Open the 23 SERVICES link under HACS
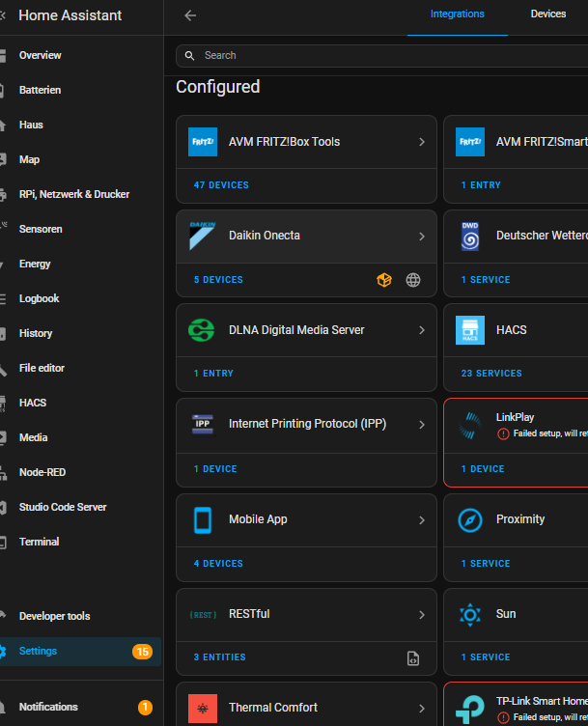 [x=491, y=374]
